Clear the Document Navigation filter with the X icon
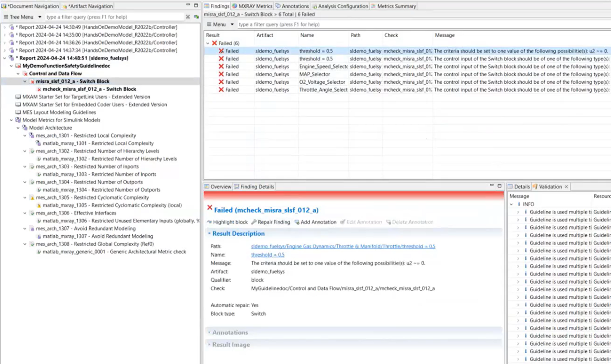Image resolution: width=611 pixels, height=364 pixels. [188, 17]
